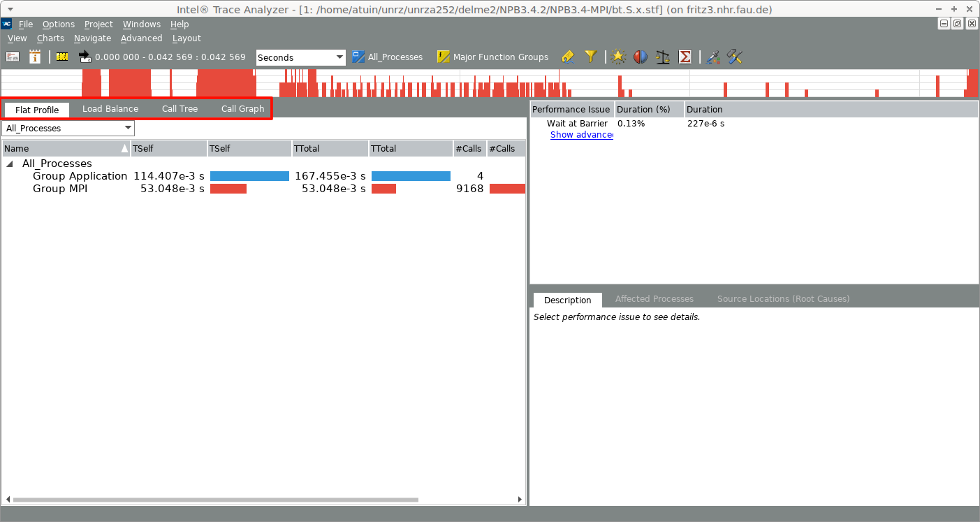This screenshot has width=980, height=522.
Task: Click the Duration (%) column header
Action: pos(649,109)
